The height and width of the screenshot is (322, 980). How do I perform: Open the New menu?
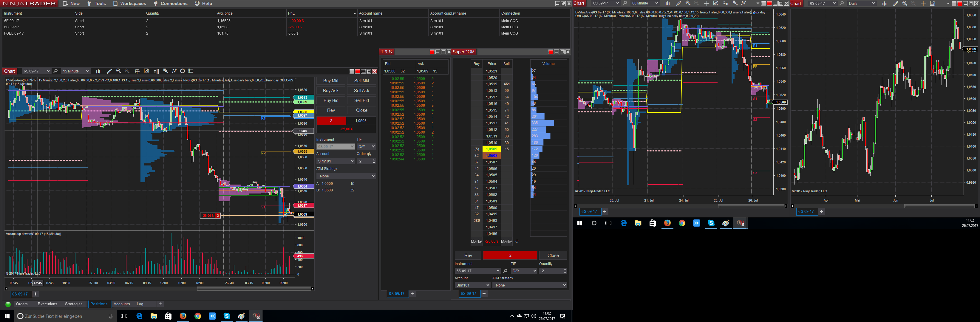(71, 3)
